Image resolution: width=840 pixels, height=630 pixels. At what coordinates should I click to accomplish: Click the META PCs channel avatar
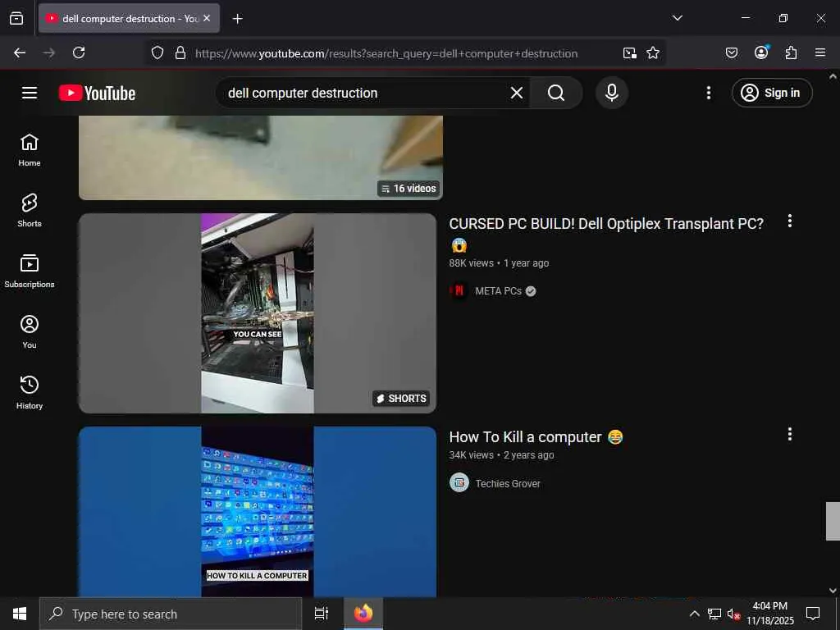click(459, 291)
